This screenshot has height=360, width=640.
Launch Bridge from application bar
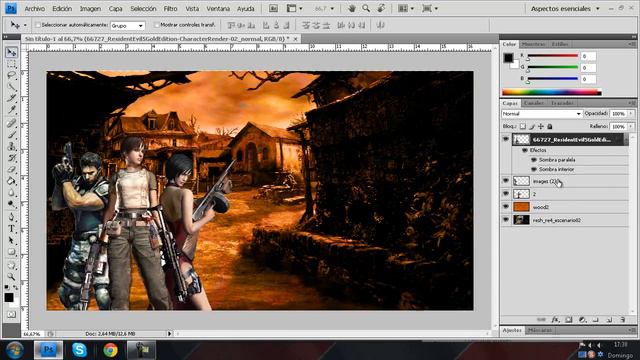(273, 8)
